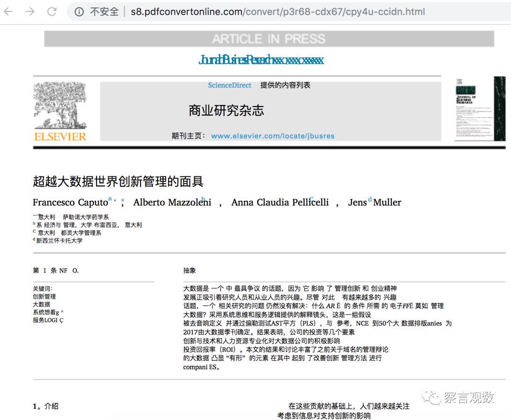Open the site info circle icon
The image size is (511, 420).
pyautogui.click(x=79, y=12)
